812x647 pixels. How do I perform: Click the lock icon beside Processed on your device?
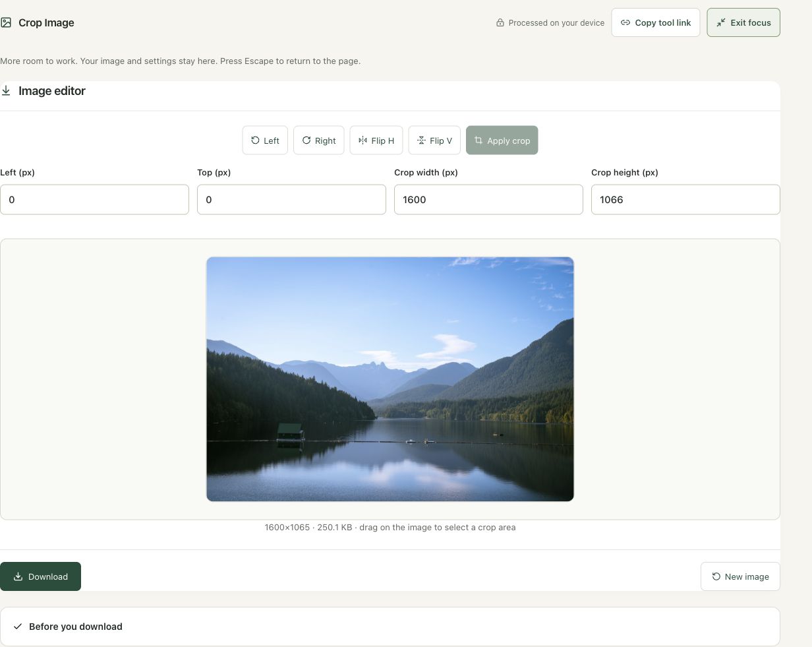tap(500, 22)
